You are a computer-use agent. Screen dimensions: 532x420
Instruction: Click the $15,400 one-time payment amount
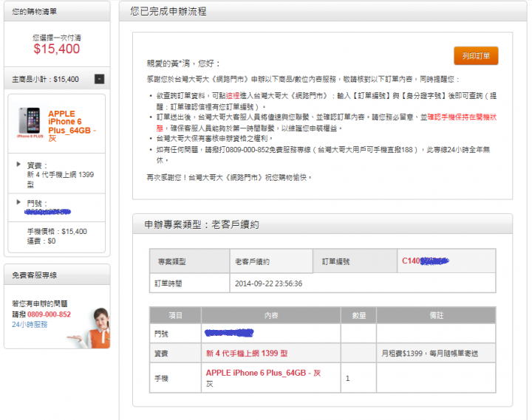point(57,49)
